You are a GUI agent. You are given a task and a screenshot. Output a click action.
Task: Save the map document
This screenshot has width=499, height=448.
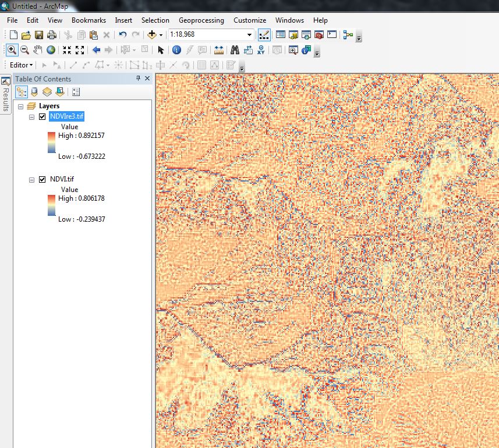tap(39, 35)
